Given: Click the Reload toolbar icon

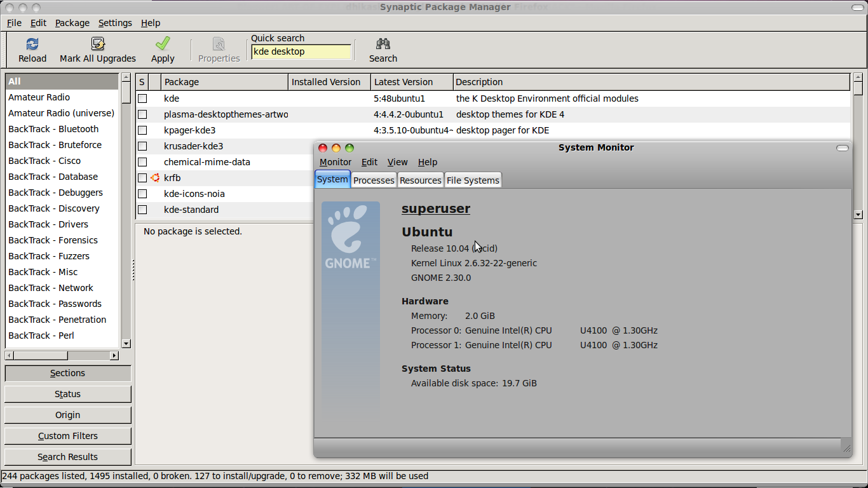Looking at the screenshot, I should pyautogui.click(x=32, y=44).
